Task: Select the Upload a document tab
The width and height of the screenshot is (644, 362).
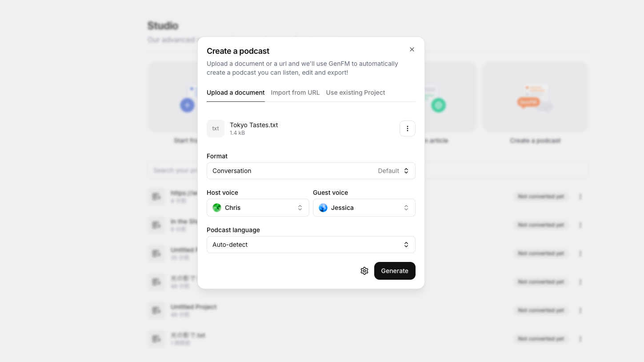Action: click(236, 93)
